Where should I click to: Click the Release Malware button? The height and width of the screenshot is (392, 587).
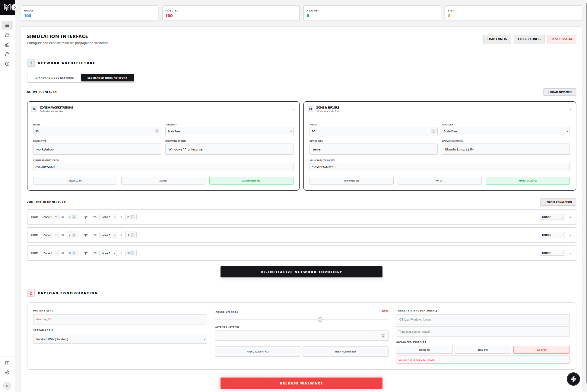pos(301,383)
